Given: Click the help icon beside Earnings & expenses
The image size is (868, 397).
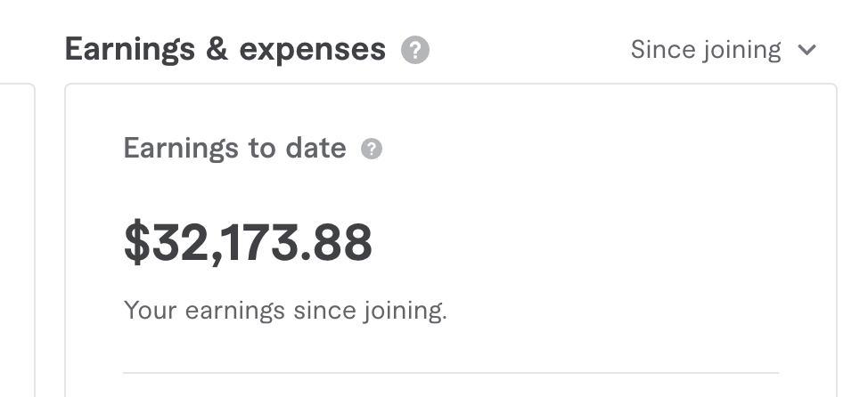Looking at the screenshot, I should [x=415, y=50].
